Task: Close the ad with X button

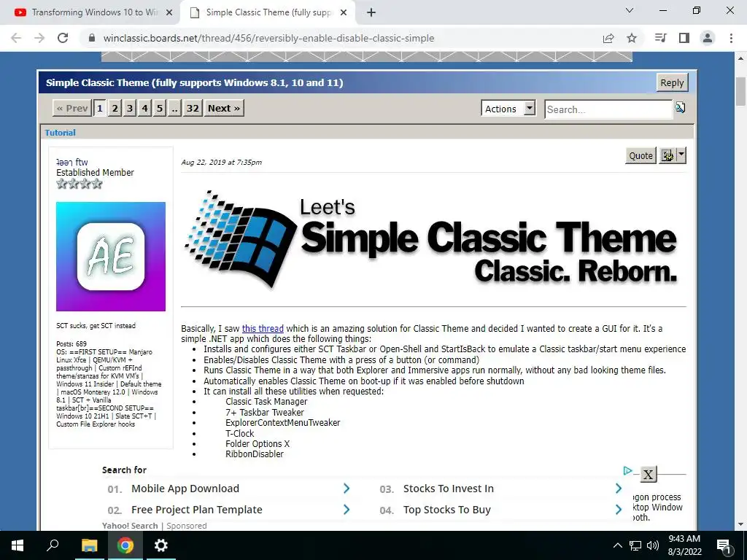Action: click(648, 474)
